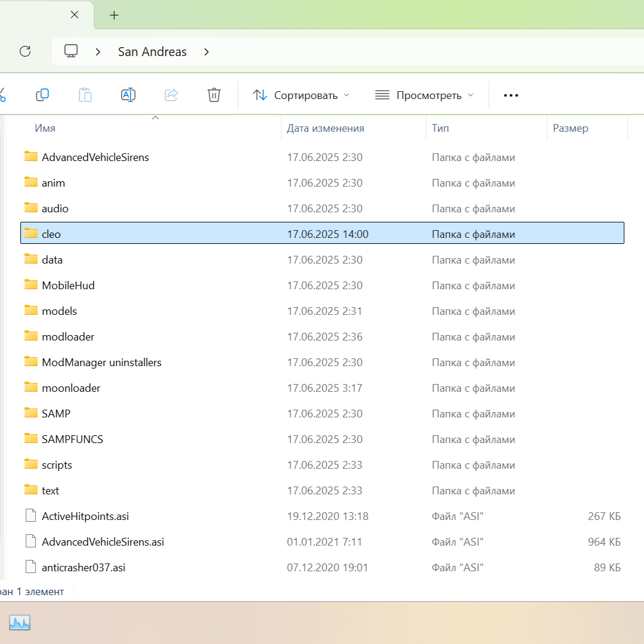Close the current Explorer tab
Image resolution: width=644 pixels, height=644 pixels.
tap(75, 16)
